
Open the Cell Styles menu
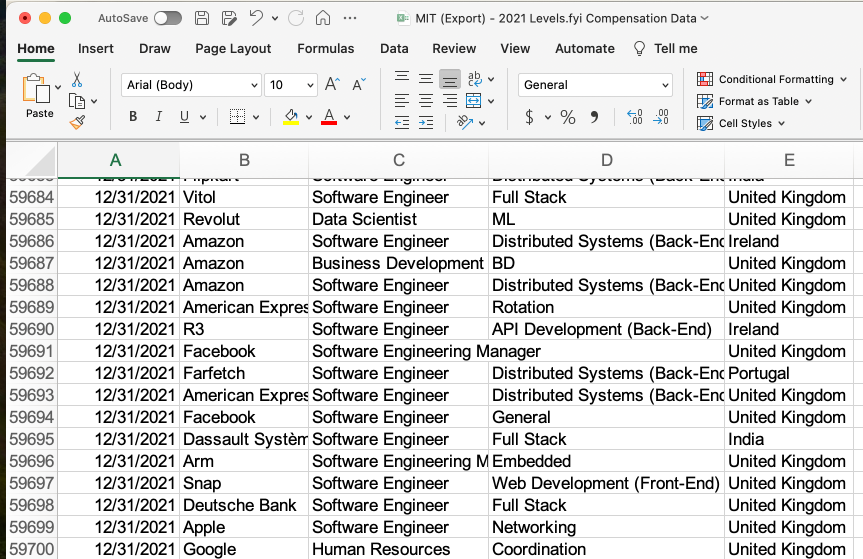(x=741, y=123)
